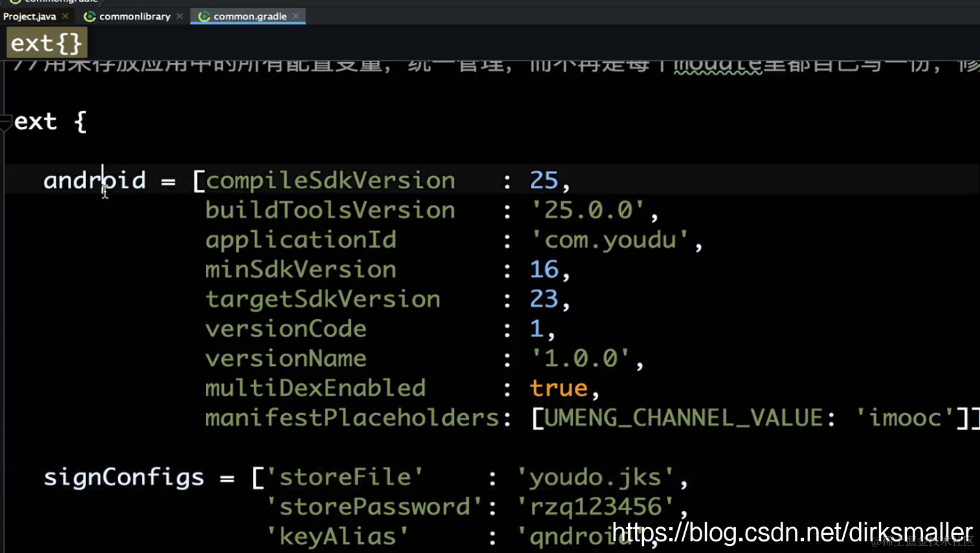Click the underlined word 'module' in the comment
Image resolution: width=980 pixels, height=553 pixels.
tap(718, 65)
